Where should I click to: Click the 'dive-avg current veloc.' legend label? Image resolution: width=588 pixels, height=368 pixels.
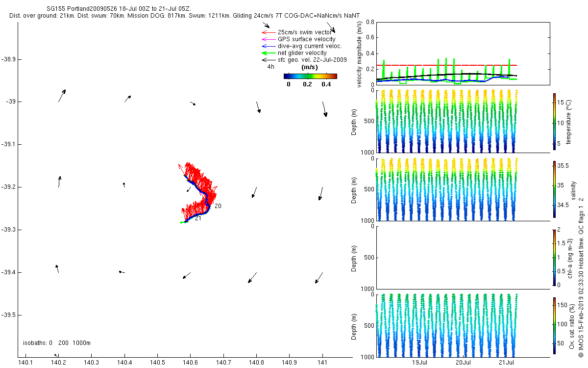[310, 46]
